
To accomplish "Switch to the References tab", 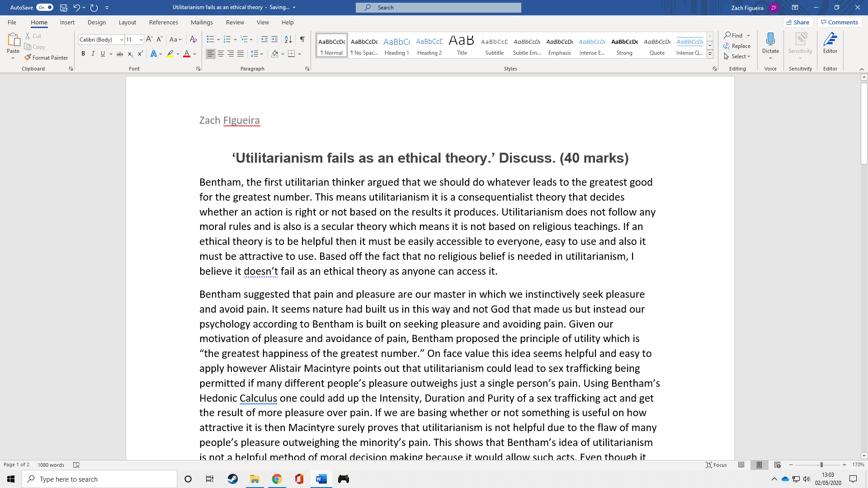I will click(164, 22).
